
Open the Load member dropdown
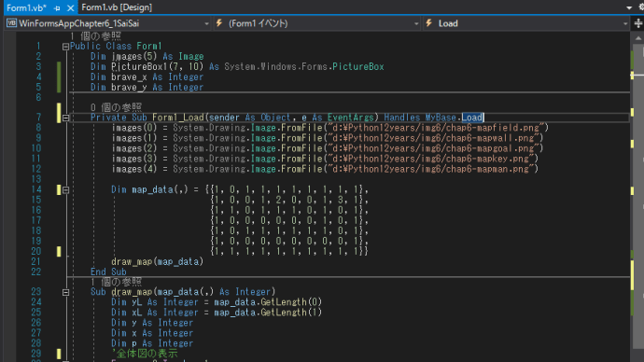pos(526,23)
